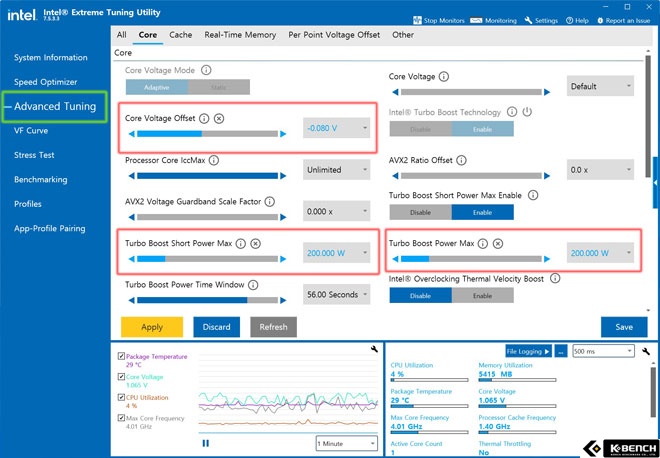Open VF Curve in sidebar

point(31,130)
